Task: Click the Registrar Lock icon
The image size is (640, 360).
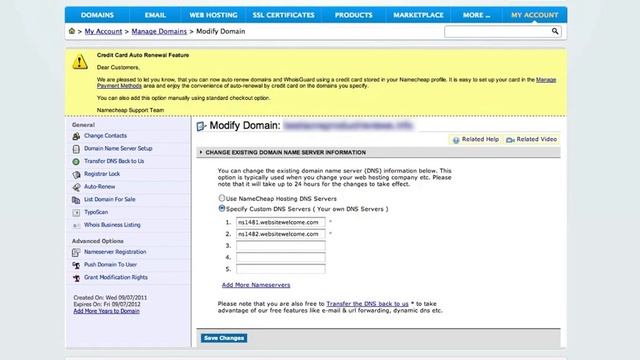Action: click(x=76, y=175)
